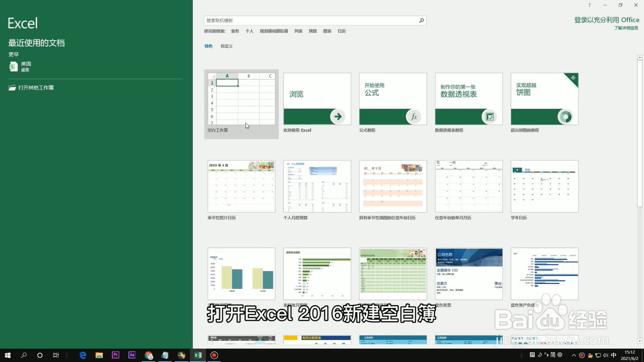Click the moon icon in IME bar
Image resolution: width=644 pixels, height=362 pixels.
[540, 355]
